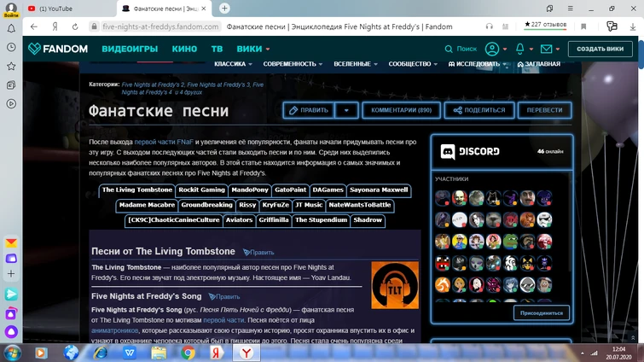Open browser history clock icon in sidebar
This screenshot has height=362, width=644.
[11, 47]
